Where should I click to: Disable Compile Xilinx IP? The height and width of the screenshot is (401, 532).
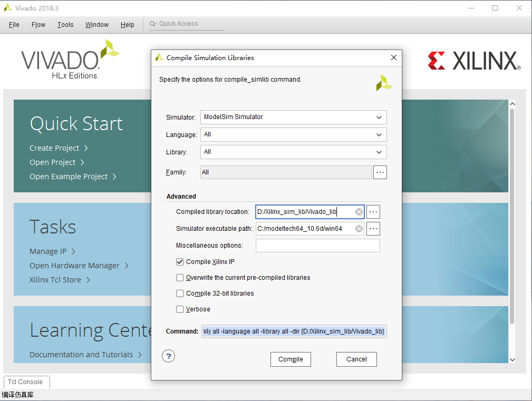pyautogui.click(x=180, y=261)
